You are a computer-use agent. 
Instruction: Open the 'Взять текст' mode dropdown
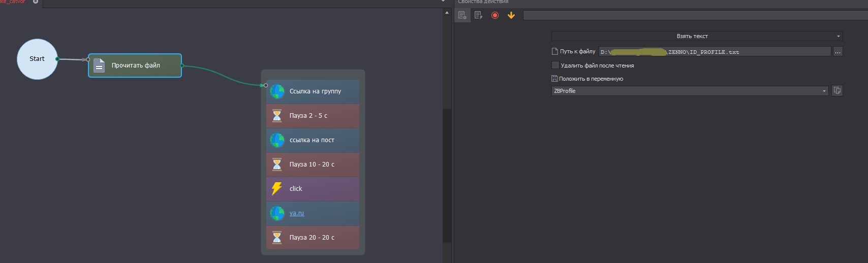(696, 36)
